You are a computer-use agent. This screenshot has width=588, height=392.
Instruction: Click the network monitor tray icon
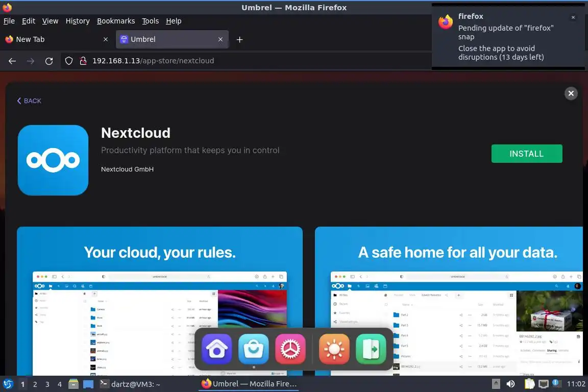[544, 384]
